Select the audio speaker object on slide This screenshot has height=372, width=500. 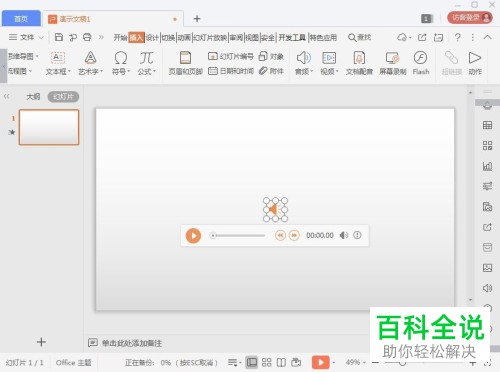[275, 209]
